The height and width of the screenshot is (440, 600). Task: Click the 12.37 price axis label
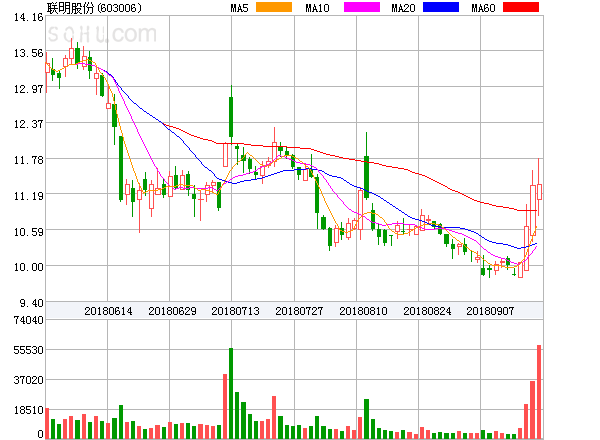click(x=29, y=124)
